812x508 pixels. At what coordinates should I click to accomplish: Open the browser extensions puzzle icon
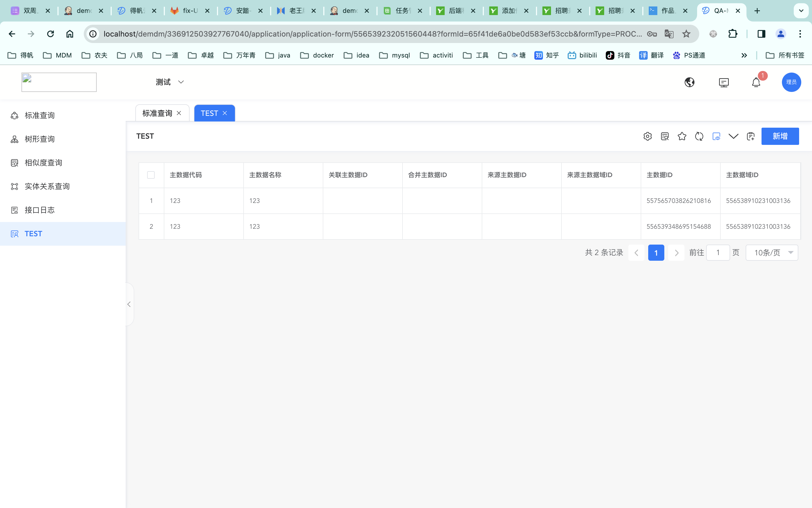tap(733, 34)
